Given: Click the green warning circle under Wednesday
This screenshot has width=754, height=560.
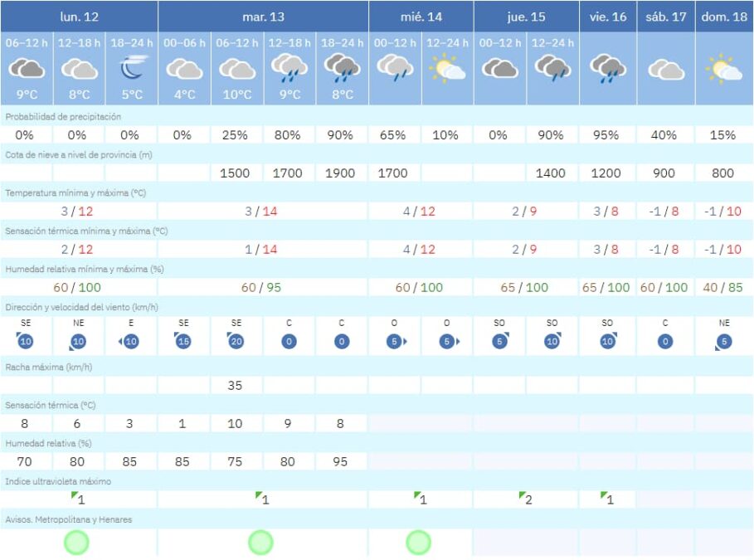Looking at the screenshot, I should (419, 541).
